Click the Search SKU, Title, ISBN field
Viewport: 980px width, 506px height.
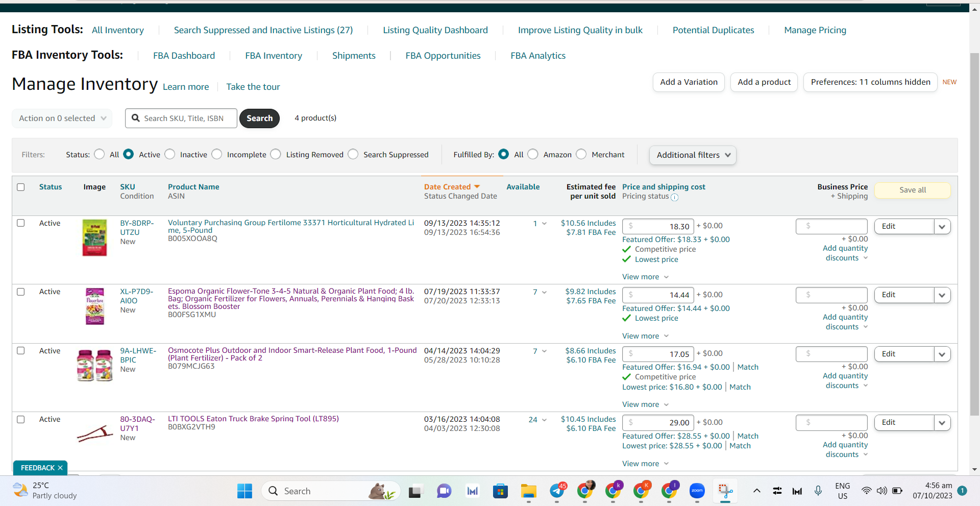181,118
